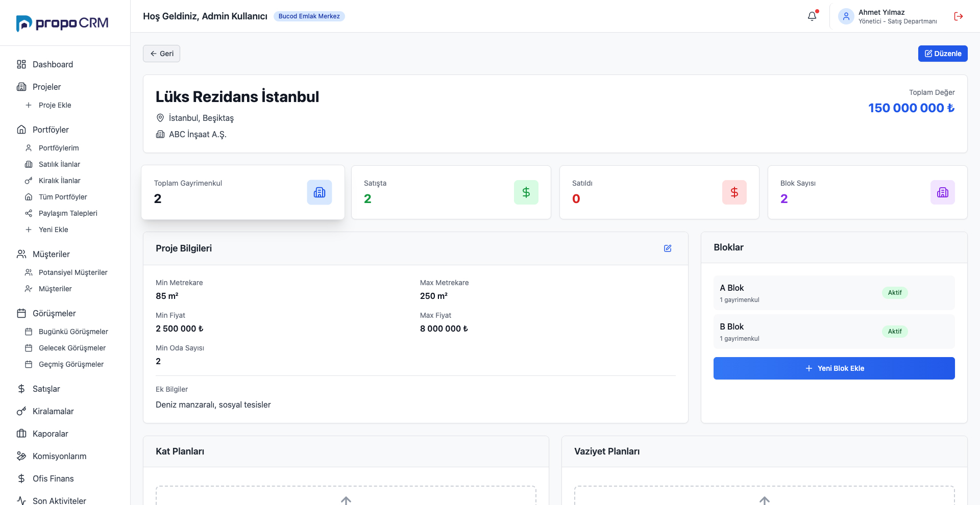Click the Aktif badge of B Blok
This screenshot has height=505, width=980.
(x=895, y=332)
